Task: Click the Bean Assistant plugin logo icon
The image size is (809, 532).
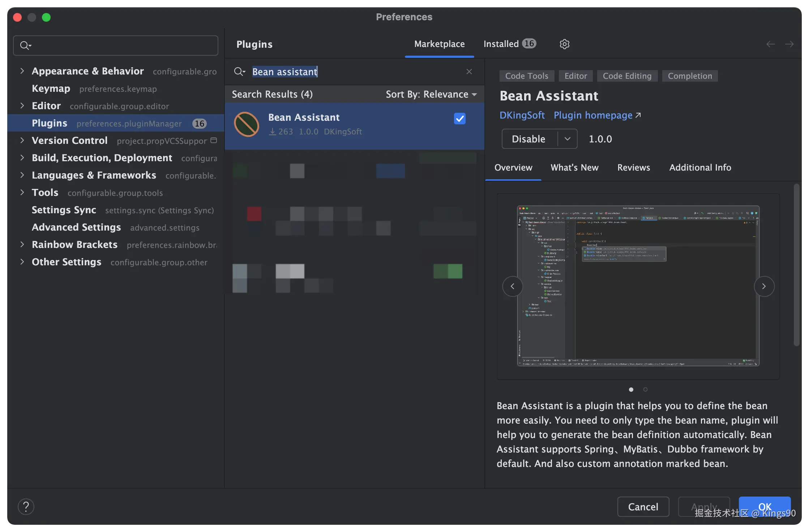Action: pos(247,124)
